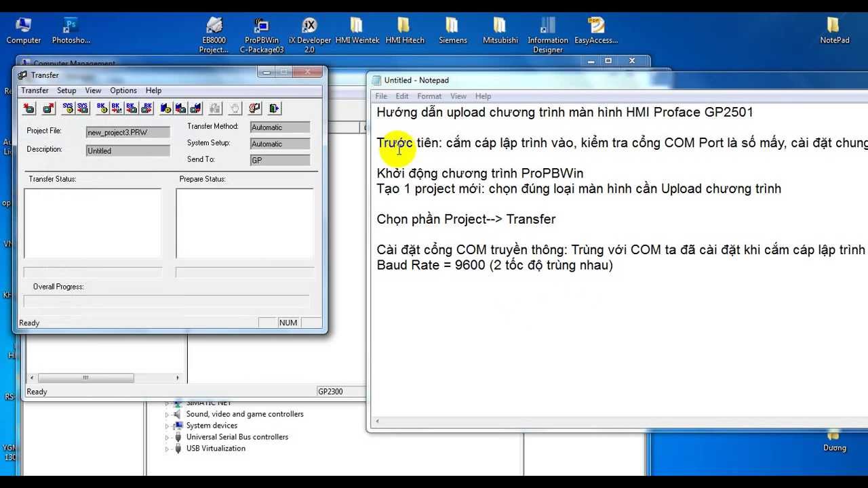Click the Universal Serial Bus controllers entry
Screen dimensions: 868x488
(237, 437)
